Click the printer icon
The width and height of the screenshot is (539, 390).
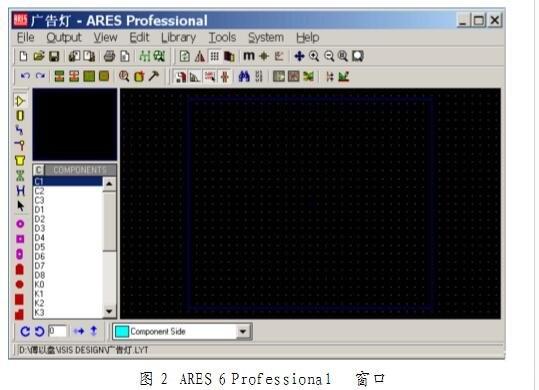pos(109,56)
